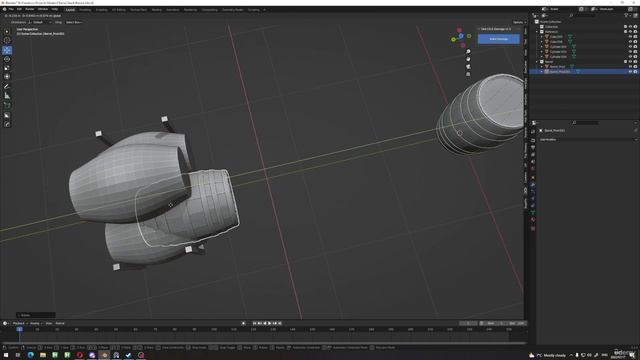Image resolution: width=640 pixels, height=360 pixels.
Task: Toggle render camera for Barrel_Prod.001
Action: [x=635, y=71]
